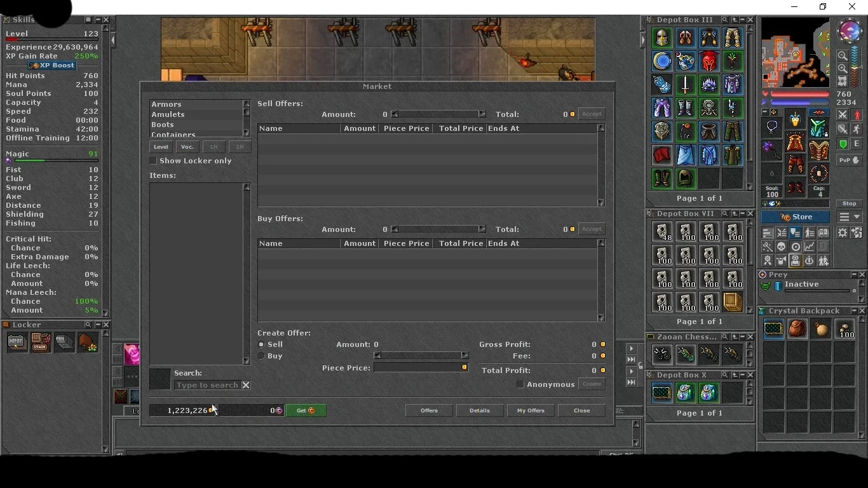The image size is (868, 488).
Task: Toggle the green shield secure mode
Action: [x=843, y=144]
